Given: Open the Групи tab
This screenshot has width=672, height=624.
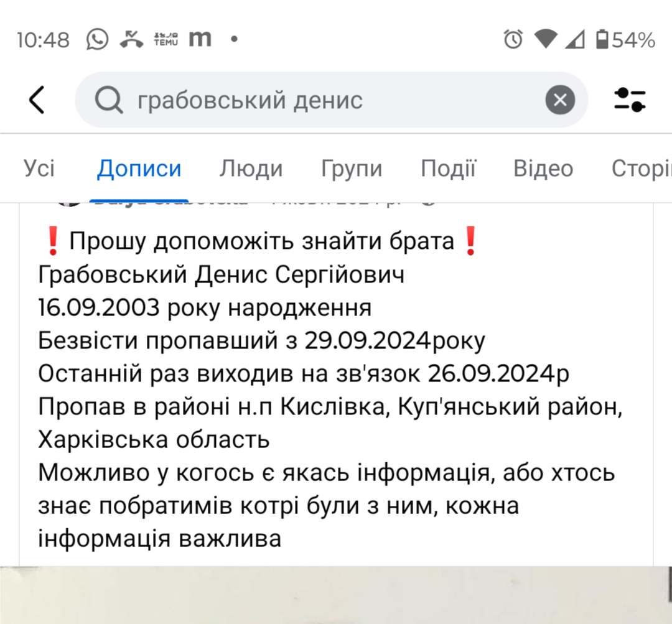Looking at the screenshot, I should [352, 169].
